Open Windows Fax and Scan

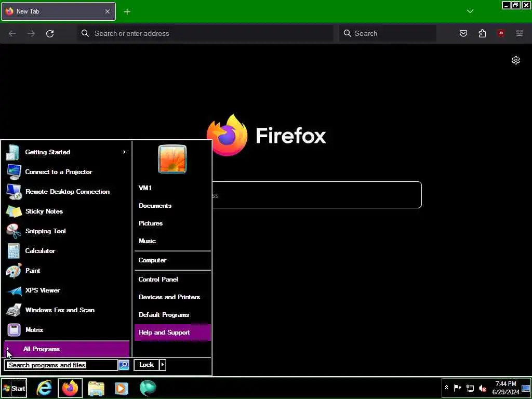tap(66, 310)
